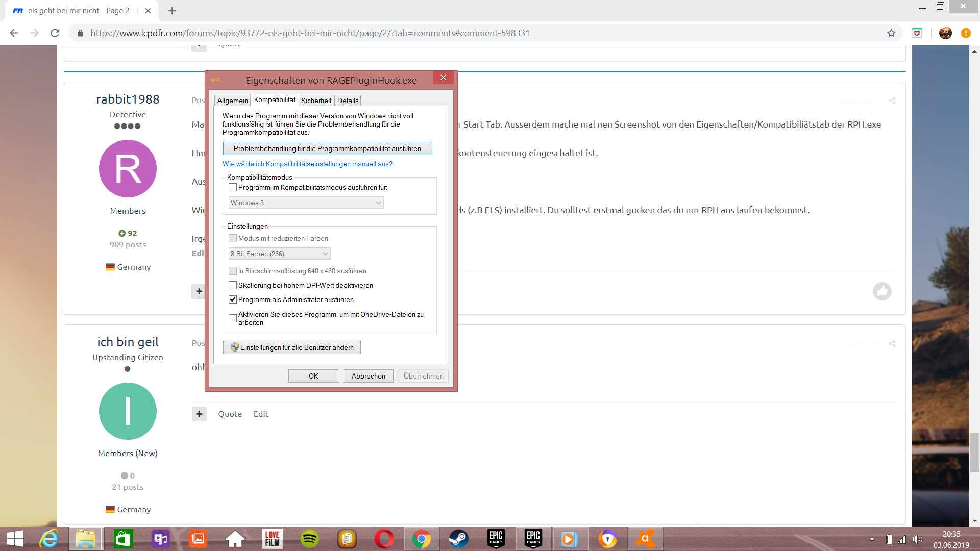Open Avast antivirus from taskbar
Image resolution: width=980 pixels, height=551 pixels.
tap(645, 539)
